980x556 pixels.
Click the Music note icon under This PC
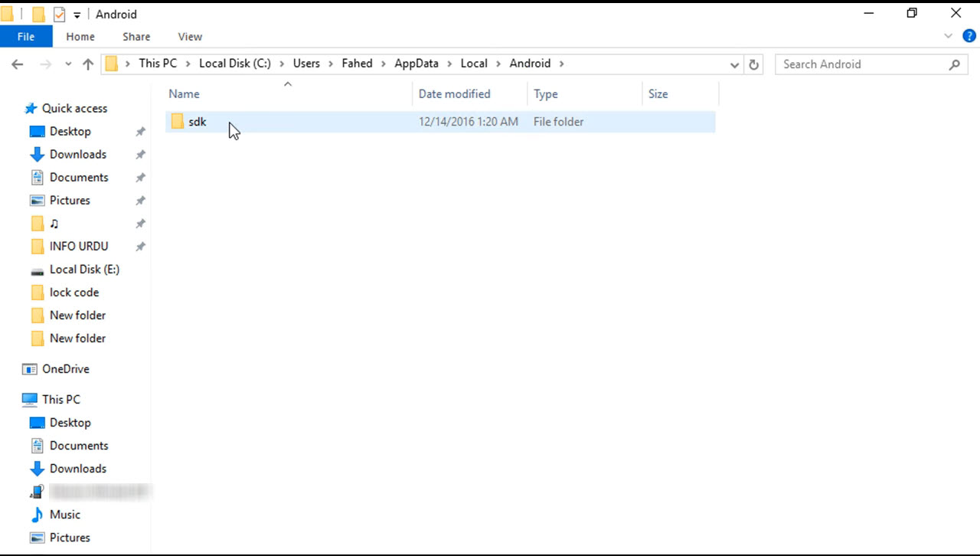[37, 515]
